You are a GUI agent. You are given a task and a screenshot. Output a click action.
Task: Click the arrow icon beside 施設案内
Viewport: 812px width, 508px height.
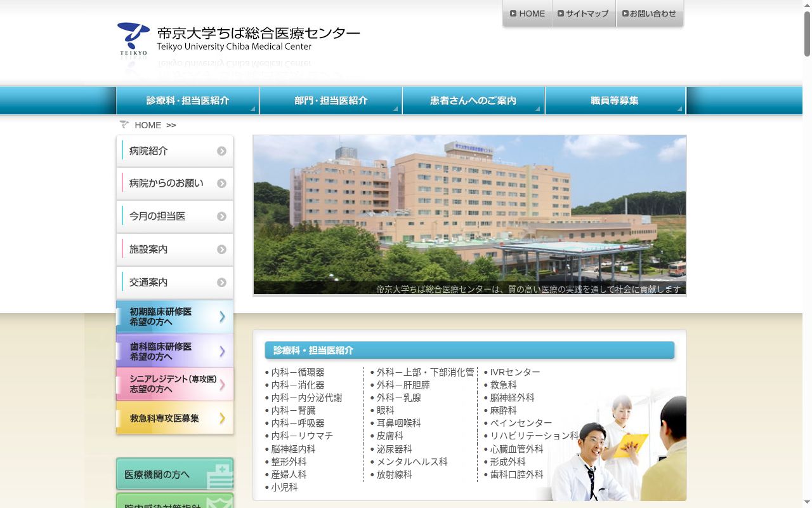coord(221,250)
